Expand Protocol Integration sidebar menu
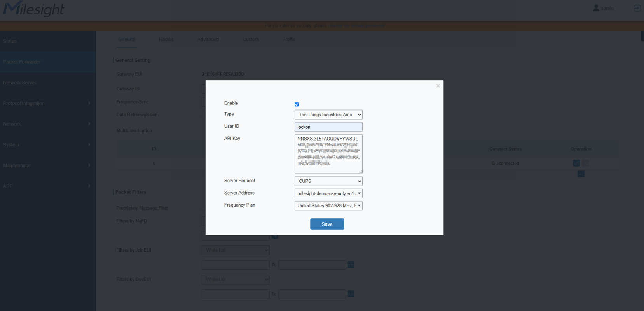 point(48,103)
